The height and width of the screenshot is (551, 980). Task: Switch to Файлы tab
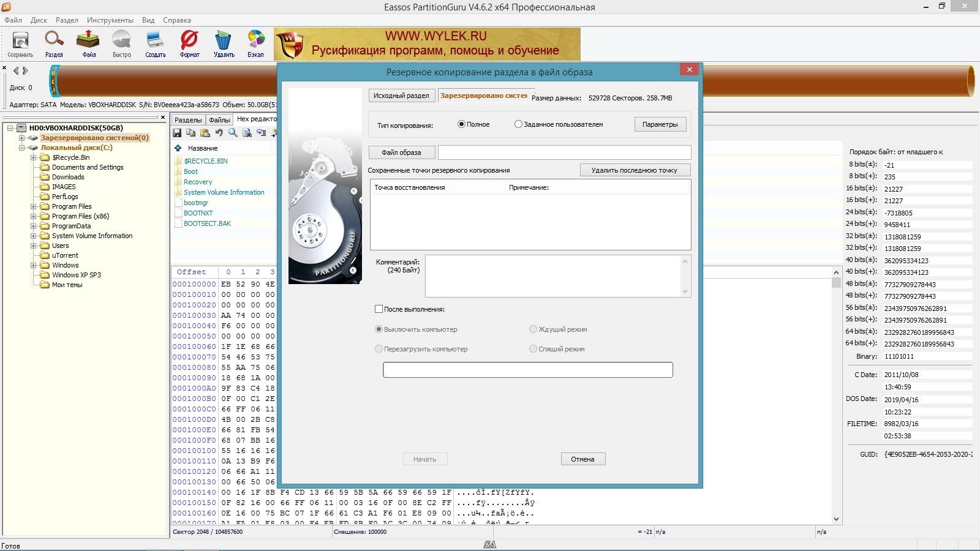[219, 119]
